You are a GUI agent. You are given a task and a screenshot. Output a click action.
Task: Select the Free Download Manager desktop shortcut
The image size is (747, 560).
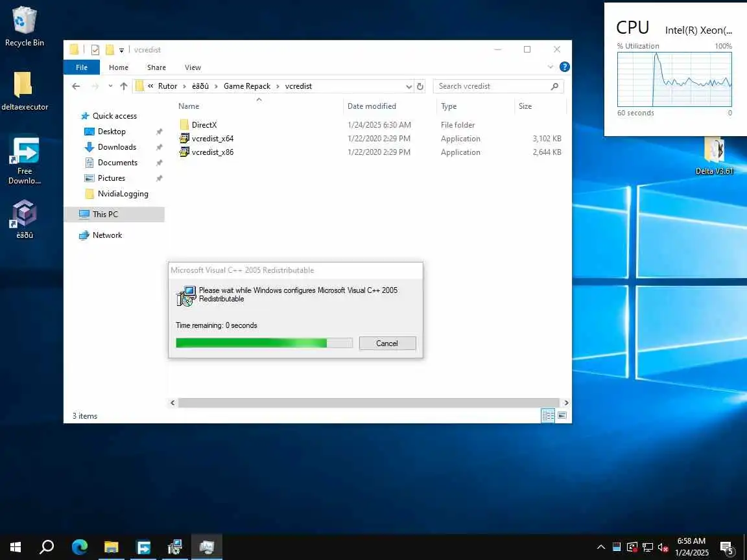coord(24,161)
